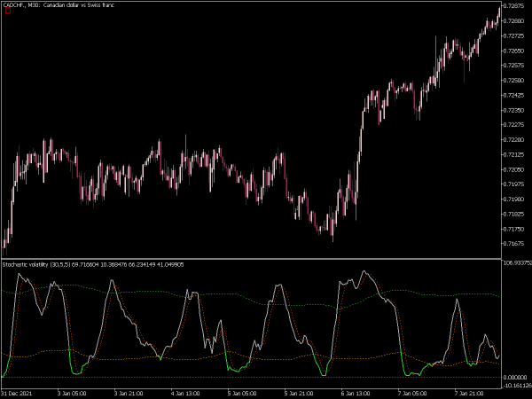
Task: Click the 'Stochastic volatility (30,5,5)' indicator label
Action: (x=36, y=264)
